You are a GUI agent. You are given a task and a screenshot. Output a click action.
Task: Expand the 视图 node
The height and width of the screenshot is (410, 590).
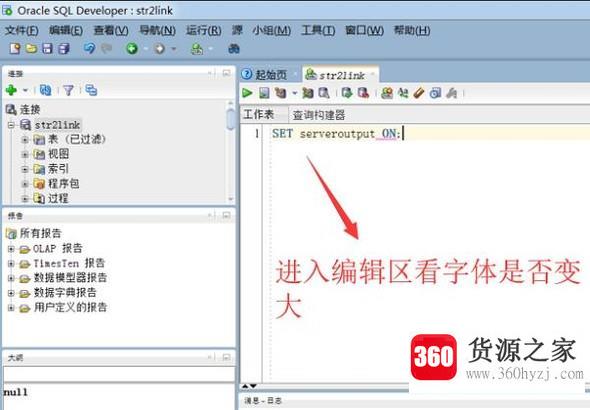25,154
